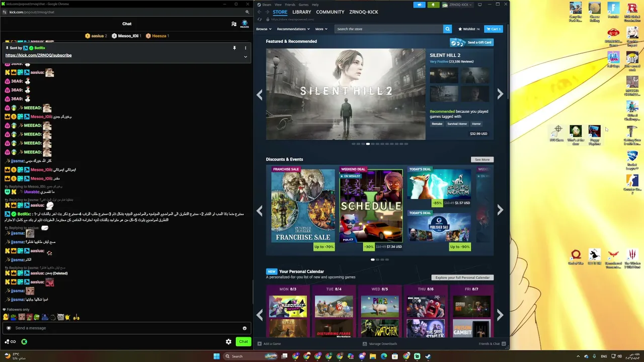Open the Fortnite desktop shortcut

coord(613,10)
